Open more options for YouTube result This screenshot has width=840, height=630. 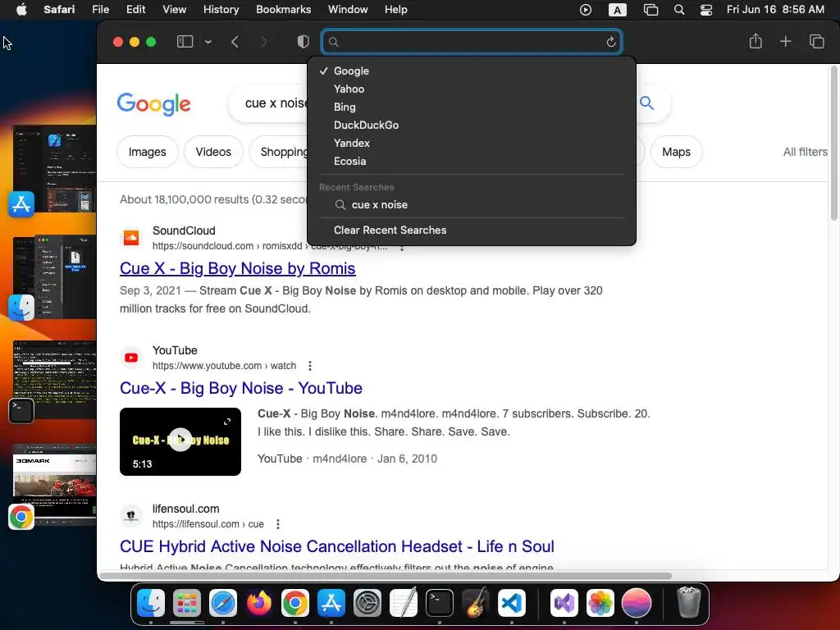click(309, 366)
